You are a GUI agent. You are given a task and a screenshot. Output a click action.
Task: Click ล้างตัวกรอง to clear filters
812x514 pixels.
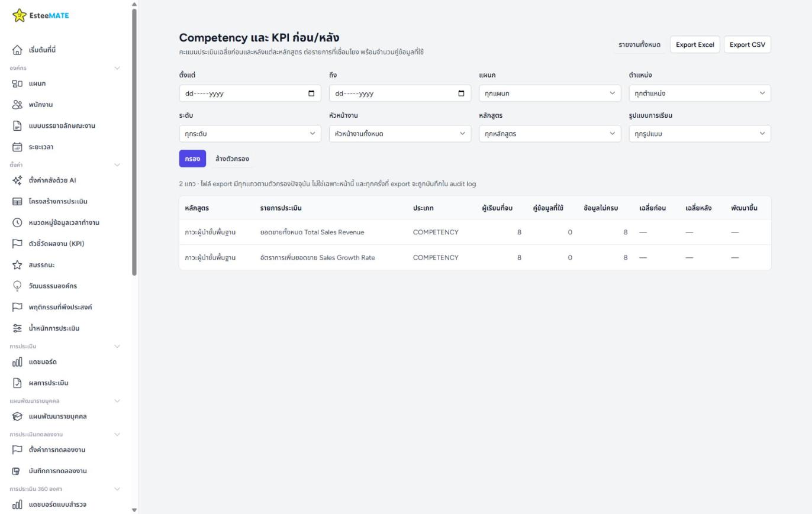point(232,159)
